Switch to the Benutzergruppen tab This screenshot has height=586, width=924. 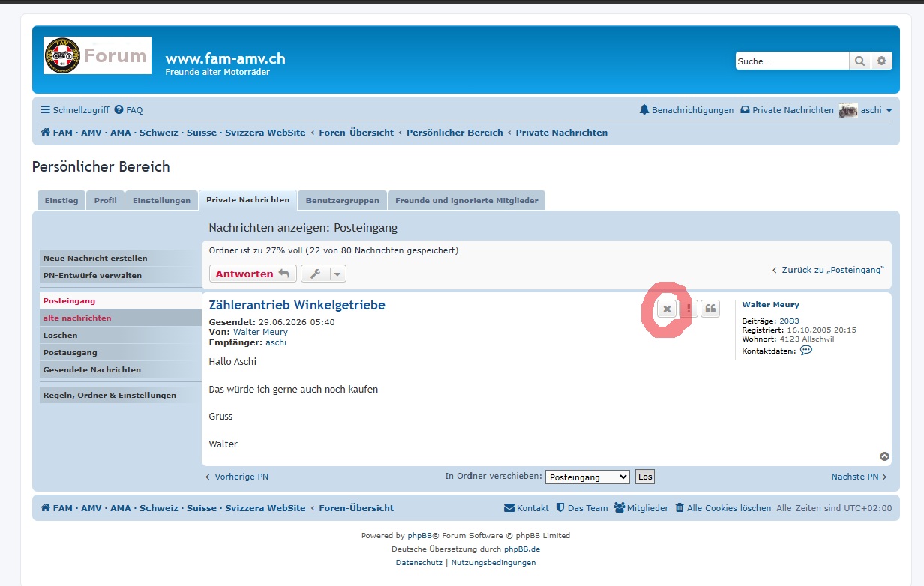[343, 200]
